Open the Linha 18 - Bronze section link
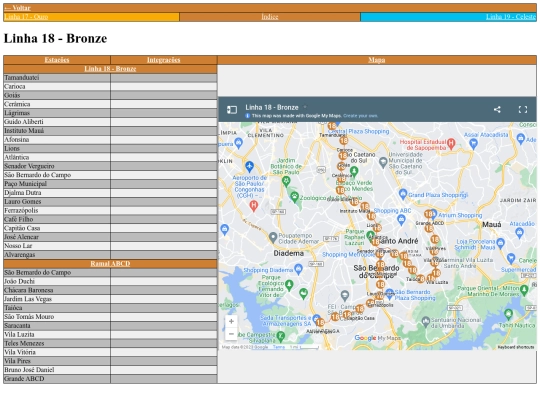Viewport: 540px width, 405px height. point(110,69)
